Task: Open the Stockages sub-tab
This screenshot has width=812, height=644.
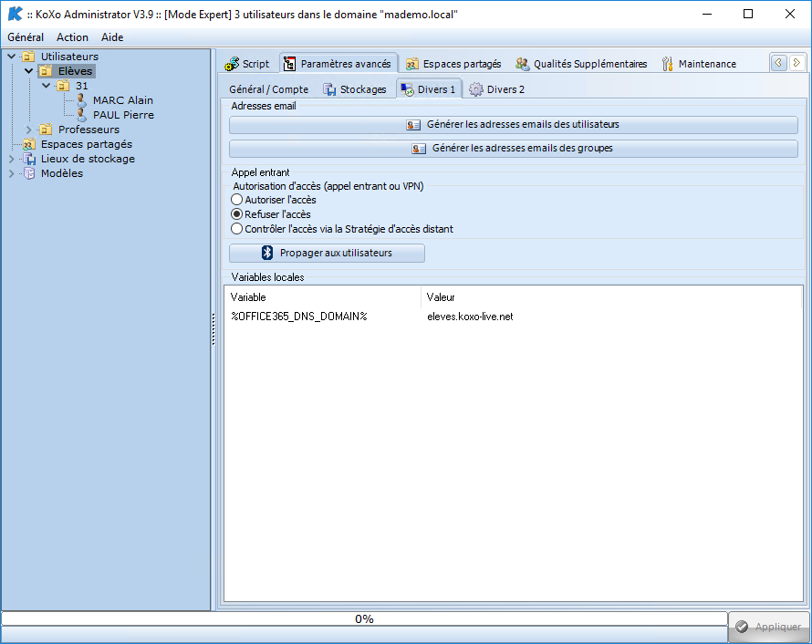Action: tap(355, 89)
